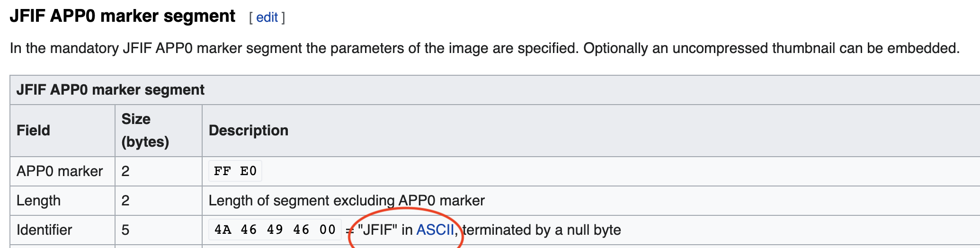Image resolution: width=980 pixels, height=248 pixels.
Task: Click the edit link beside the section heading
Action: coord(267,18)
